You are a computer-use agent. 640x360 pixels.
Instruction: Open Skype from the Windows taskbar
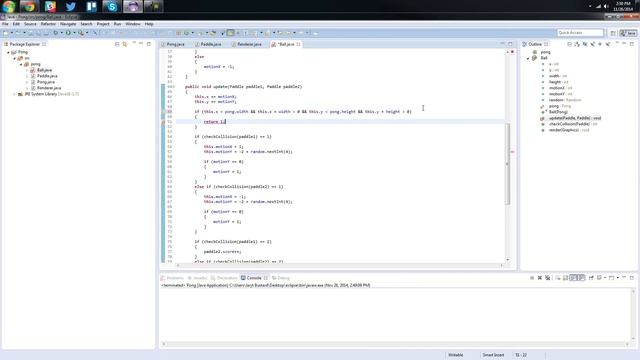[x=112, y=6]
